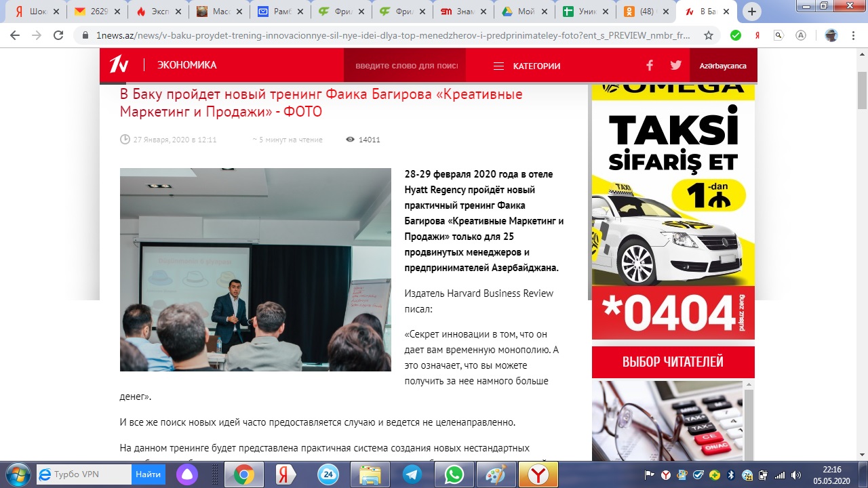Click the 1news logo icon
Viewport: 868px width, 488px height.
119,64
